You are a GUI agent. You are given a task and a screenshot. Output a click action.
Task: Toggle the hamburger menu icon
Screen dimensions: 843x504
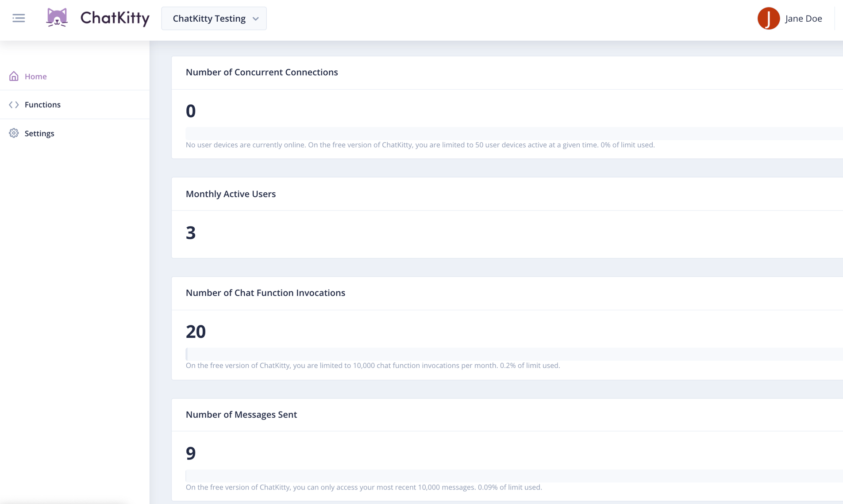[x=19, y=18]
